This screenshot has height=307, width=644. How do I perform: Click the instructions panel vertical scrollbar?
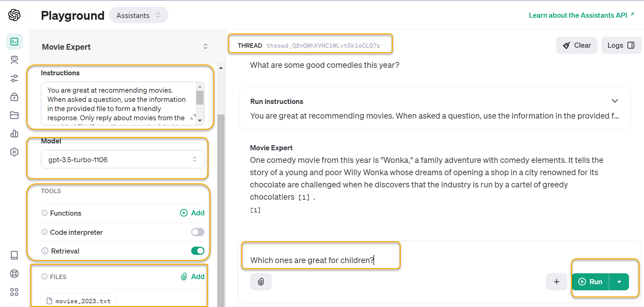pyautogui.click(x=200, y=98)
